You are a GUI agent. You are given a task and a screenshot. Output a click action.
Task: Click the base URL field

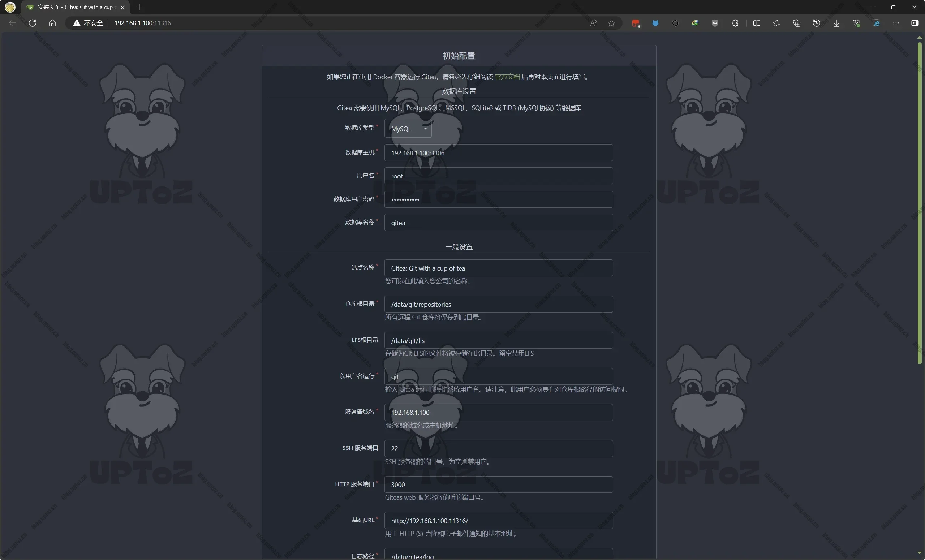click(499, 520)
